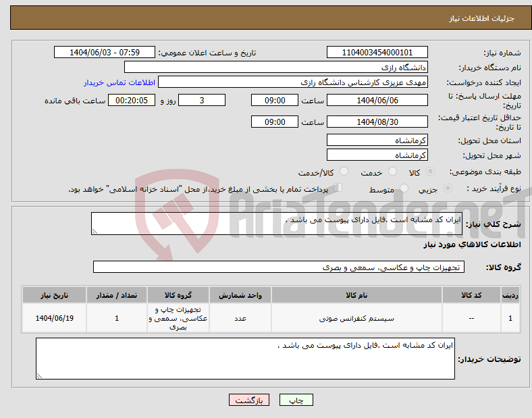Screen dimensions: 532x418
Task: Click the item group cell in row 1
Action: [178, 318]
